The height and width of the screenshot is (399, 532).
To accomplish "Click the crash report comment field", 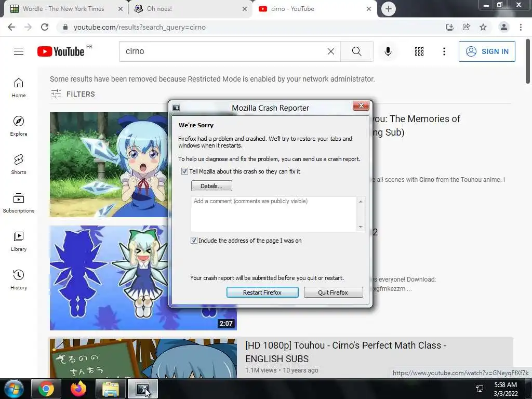I will point(274,214).
